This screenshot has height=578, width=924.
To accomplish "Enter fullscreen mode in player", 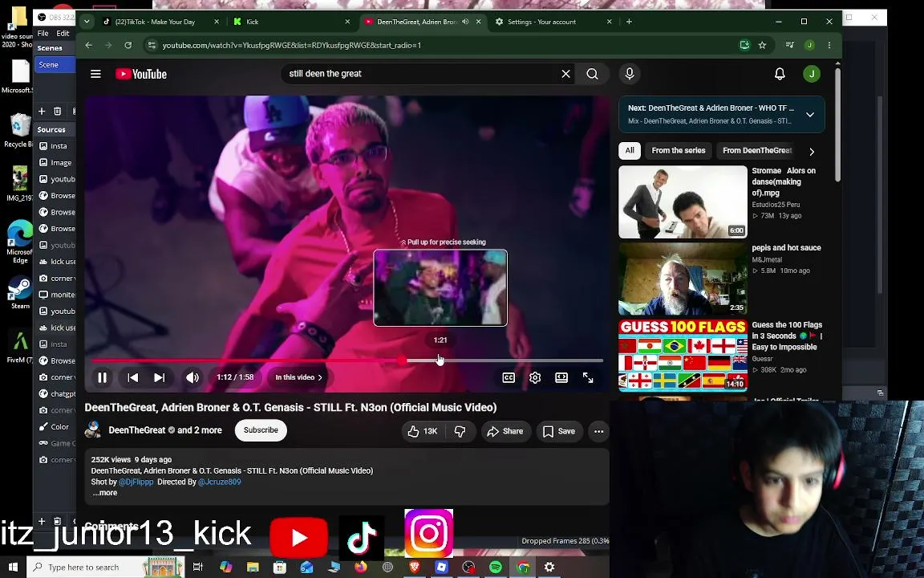I will tap(588, 377).
